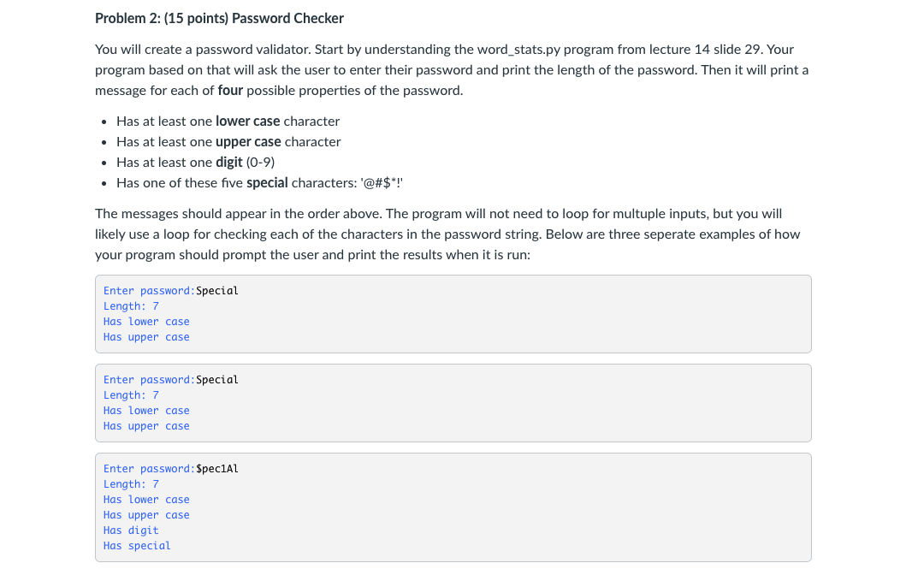Click the bold word 'four' in the intro paragraph
Image resolution: width=924 pixels, height=575 pixels.
point(230,90)
